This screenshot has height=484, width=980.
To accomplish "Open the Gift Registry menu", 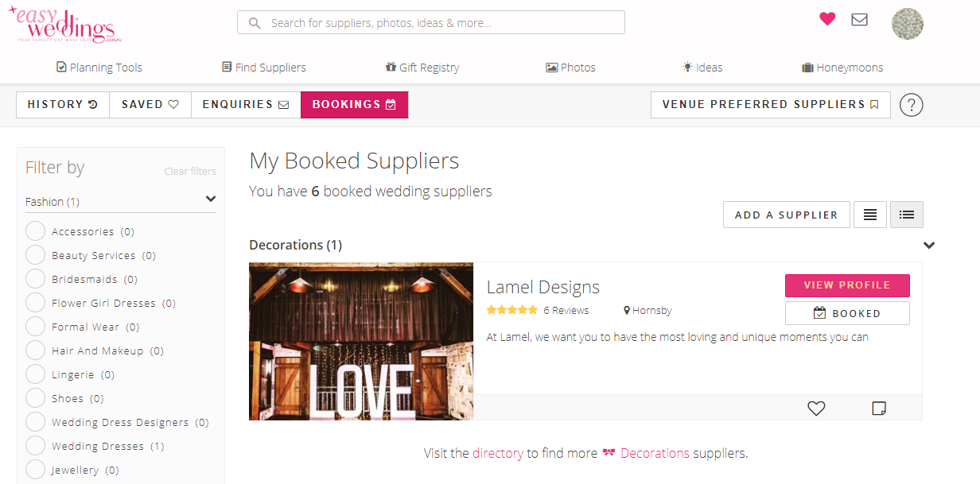I will (x=422, y=68).
